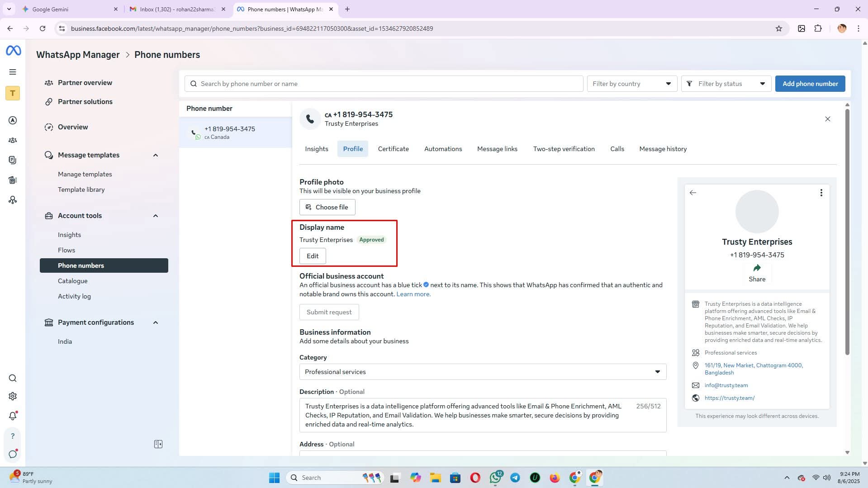
Task: Open the Filter by status dropdown
Action: click(x=726, y=84)
